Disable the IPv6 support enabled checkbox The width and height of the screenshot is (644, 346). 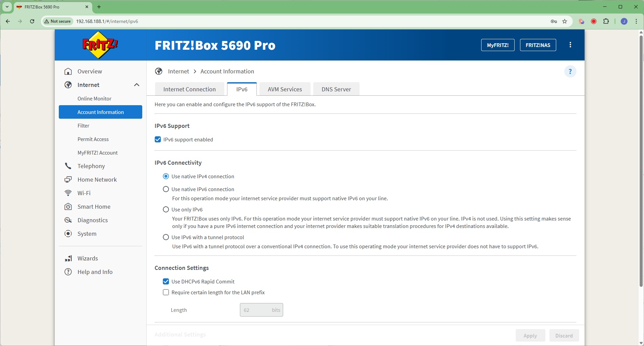coord(158,139)
